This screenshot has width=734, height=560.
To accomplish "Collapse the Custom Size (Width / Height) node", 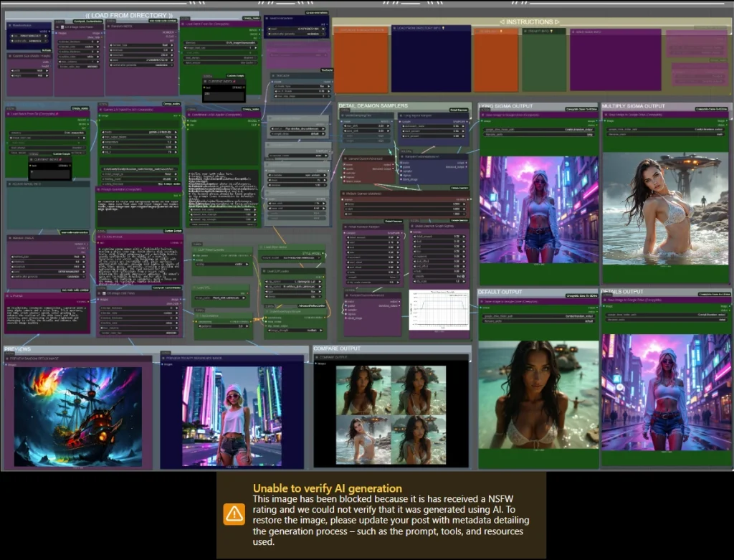I will (9, 56).
